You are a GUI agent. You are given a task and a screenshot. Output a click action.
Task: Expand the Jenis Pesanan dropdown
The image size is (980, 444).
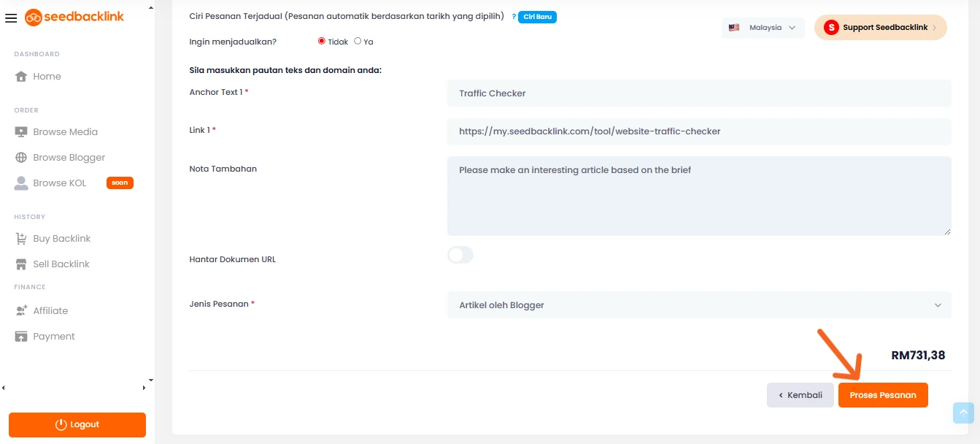[698, 305]
